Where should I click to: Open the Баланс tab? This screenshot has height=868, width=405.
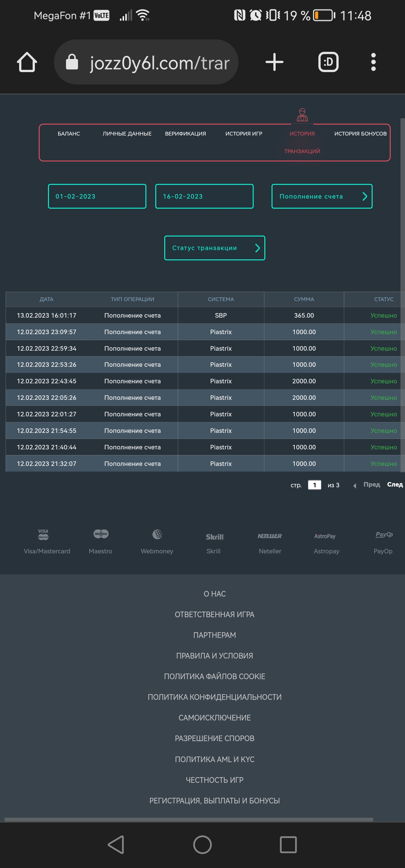[69, 134]
